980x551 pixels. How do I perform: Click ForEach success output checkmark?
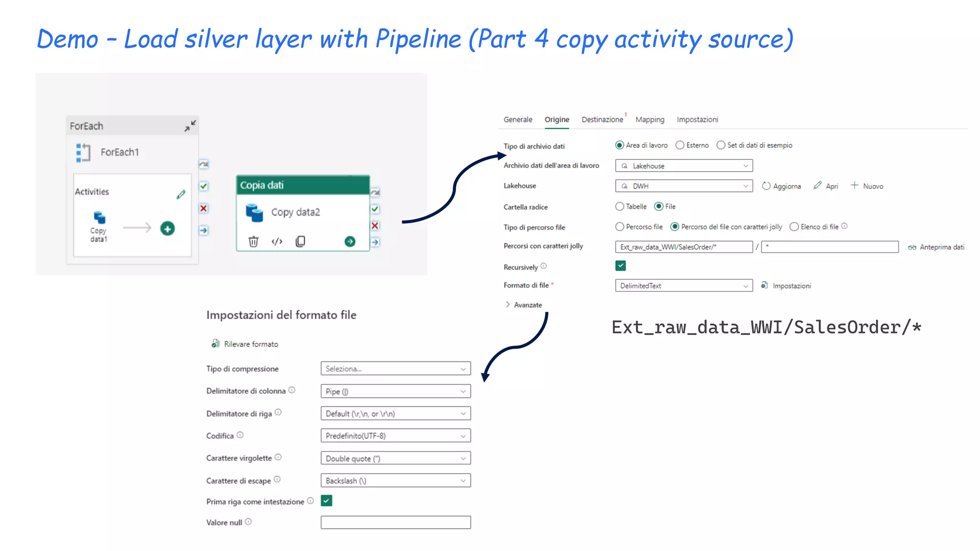point(204,186)
